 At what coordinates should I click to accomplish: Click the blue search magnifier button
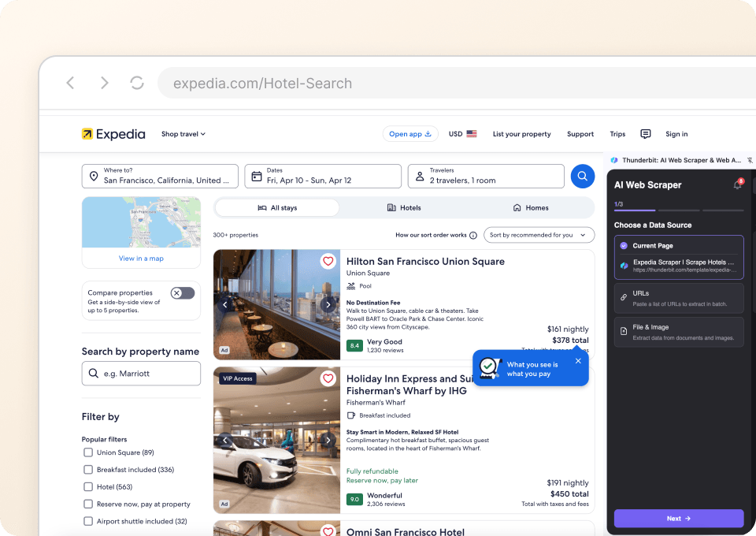click(x=582, y=176)
